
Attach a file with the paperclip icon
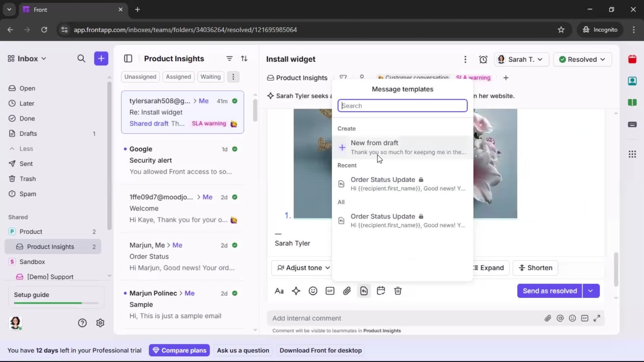coord(347,291)
